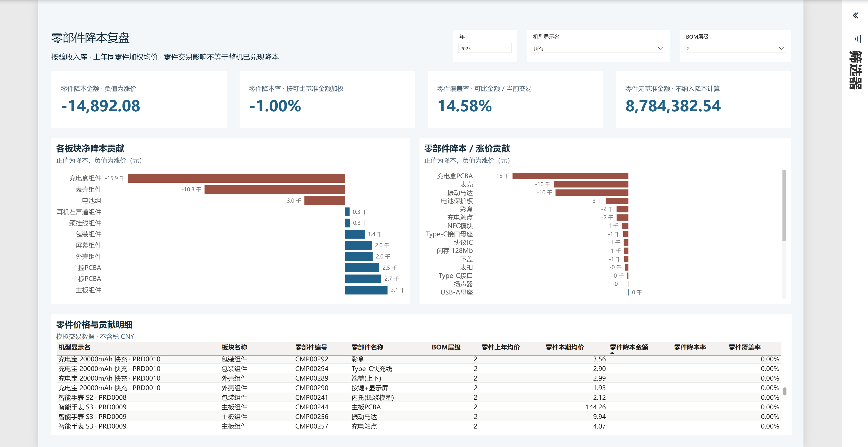Select the 主板PCBA blue bar in block chart
This screenshot has height=447, width=868.
[363, 279]
